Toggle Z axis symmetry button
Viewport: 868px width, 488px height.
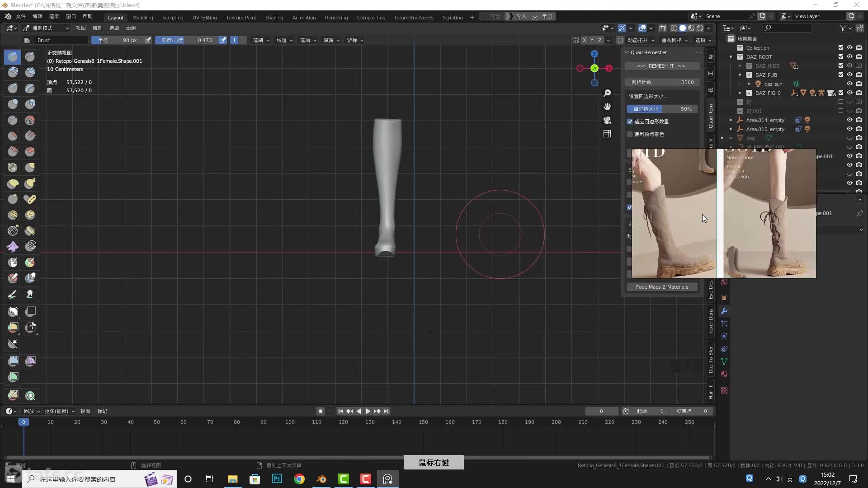coord(600,40)
